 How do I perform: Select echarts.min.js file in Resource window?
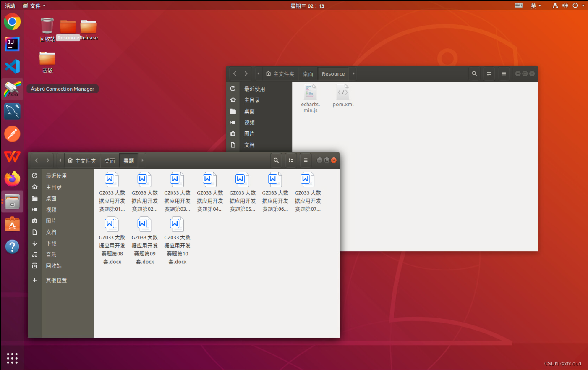(310, 99)
